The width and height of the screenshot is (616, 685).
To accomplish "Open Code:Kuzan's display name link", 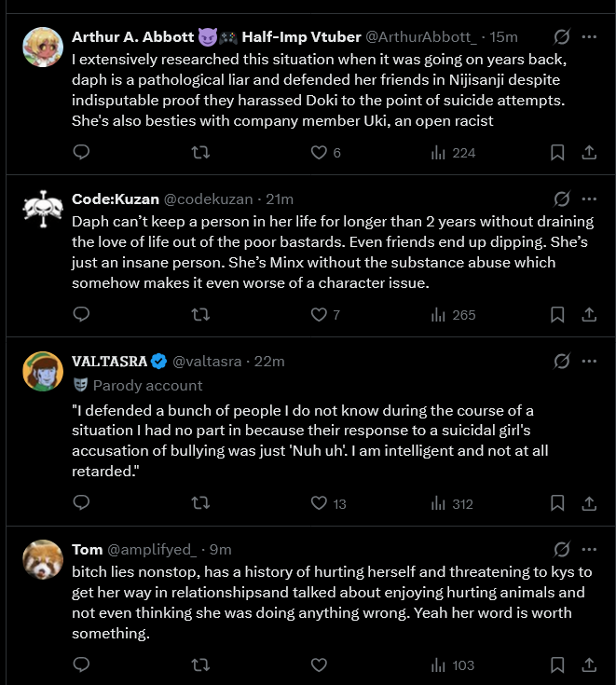I will (116, 199).
